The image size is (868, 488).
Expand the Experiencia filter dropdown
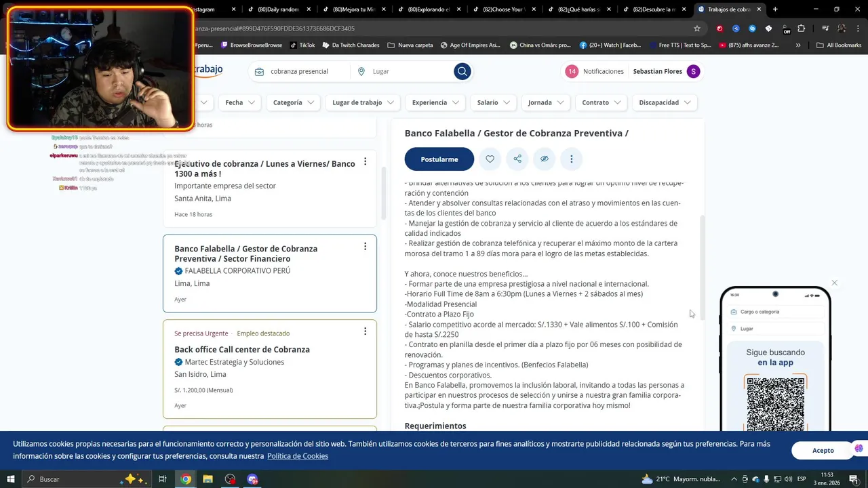coord(435,102)
